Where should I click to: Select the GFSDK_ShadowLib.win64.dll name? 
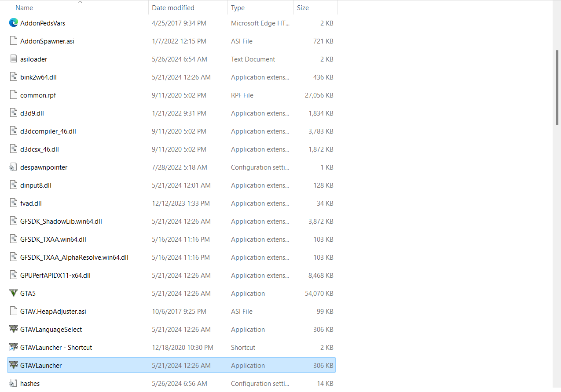pyautogui.click(x=61, y=221)
